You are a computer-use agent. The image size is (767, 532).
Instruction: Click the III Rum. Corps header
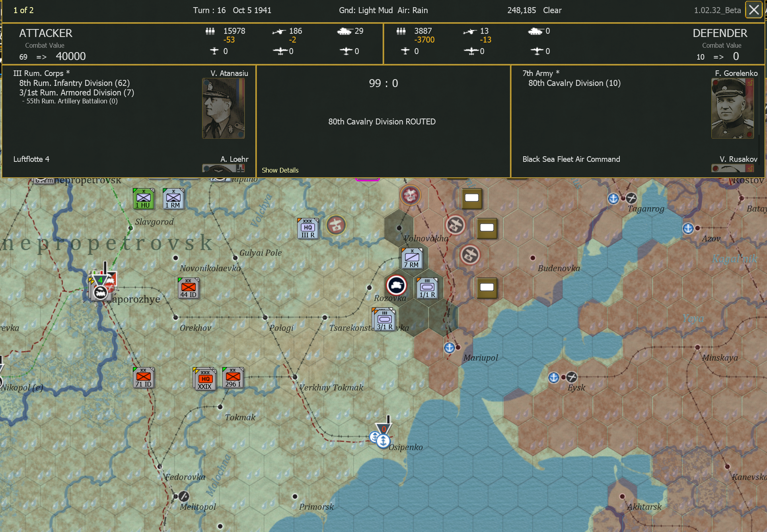(x=41, y=73)
